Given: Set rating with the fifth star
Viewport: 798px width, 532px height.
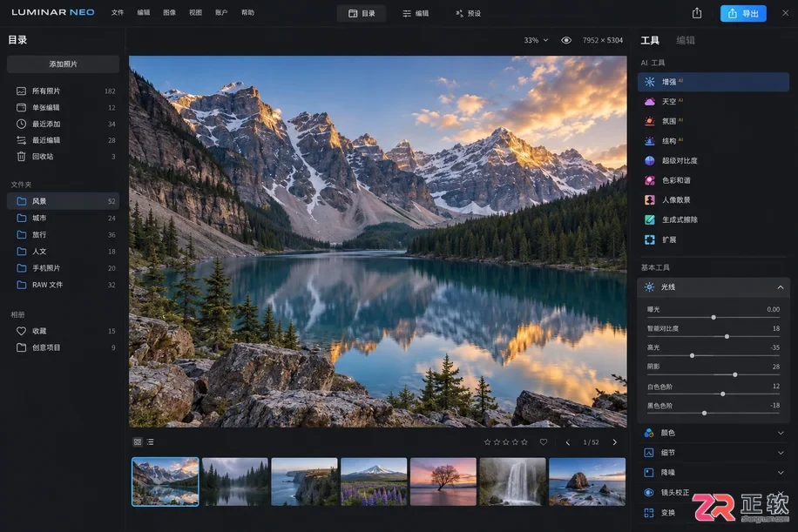Looking at the screenshot, I should point(524,442).
